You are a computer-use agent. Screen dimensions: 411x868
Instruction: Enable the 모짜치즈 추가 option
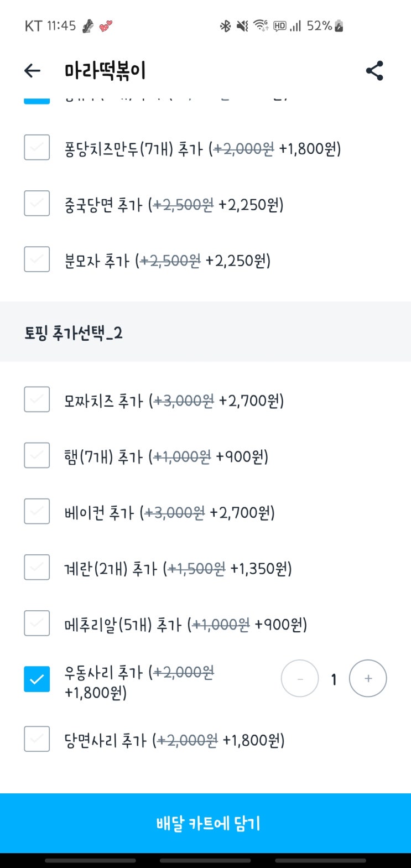click(37, 399)
